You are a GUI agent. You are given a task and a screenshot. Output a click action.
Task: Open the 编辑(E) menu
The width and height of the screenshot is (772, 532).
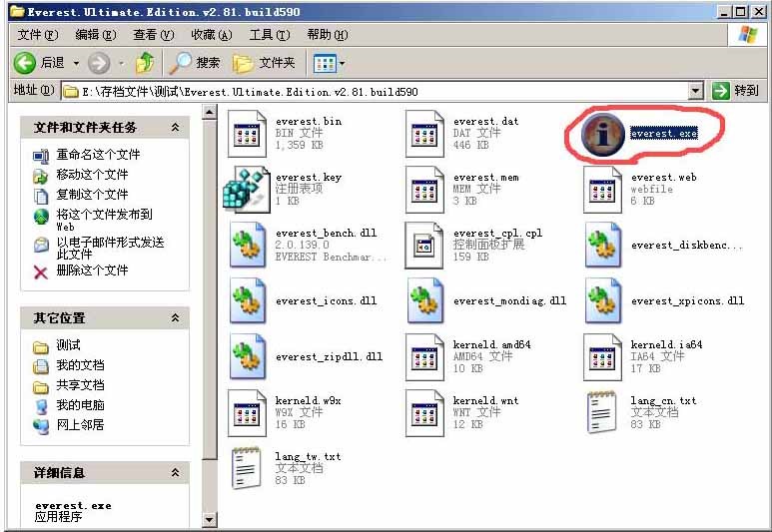click(x=96, y=35)
